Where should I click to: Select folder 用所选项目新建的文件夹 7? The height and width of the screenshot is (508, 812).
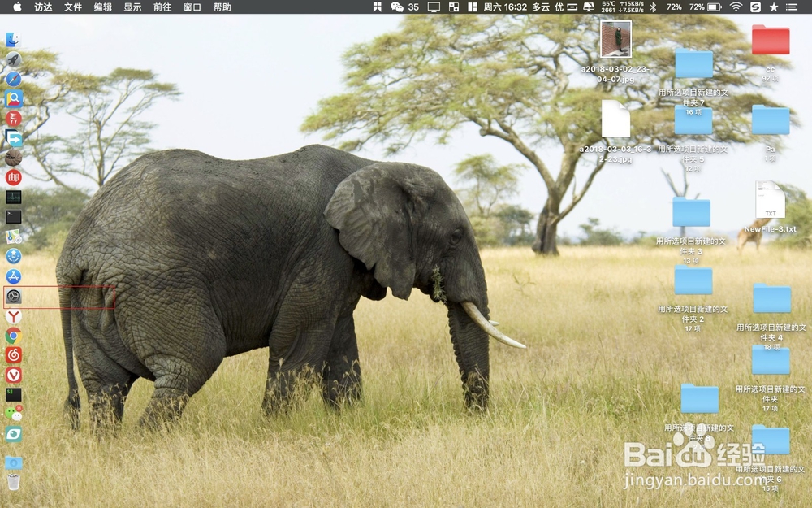point(694,63)
